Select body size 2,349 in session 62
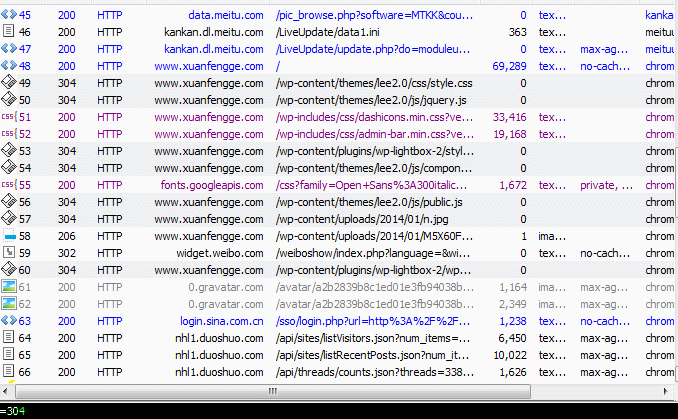Screen dimensions: 678x419 click(513, 304)
